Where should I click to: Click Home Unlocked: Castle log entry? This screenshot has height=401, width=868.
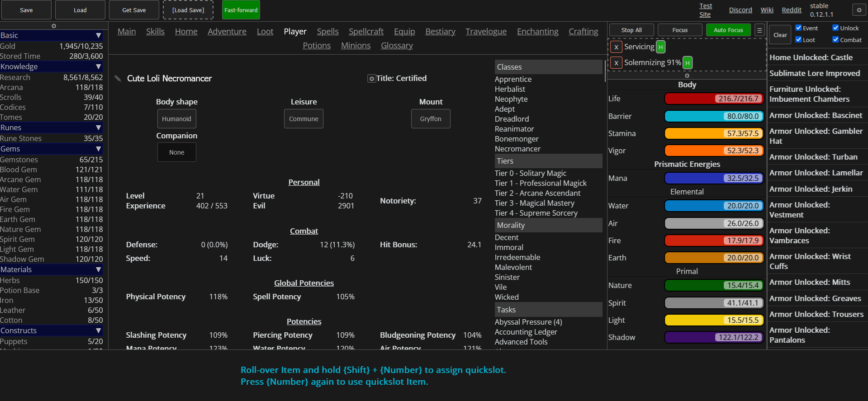pos(817,57)
